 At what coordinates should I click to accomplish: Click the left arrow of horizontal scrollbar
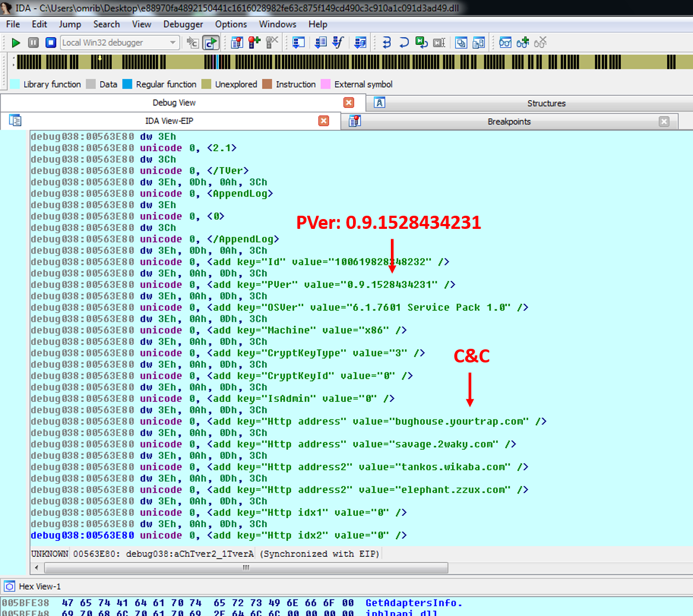pos(37,568)
